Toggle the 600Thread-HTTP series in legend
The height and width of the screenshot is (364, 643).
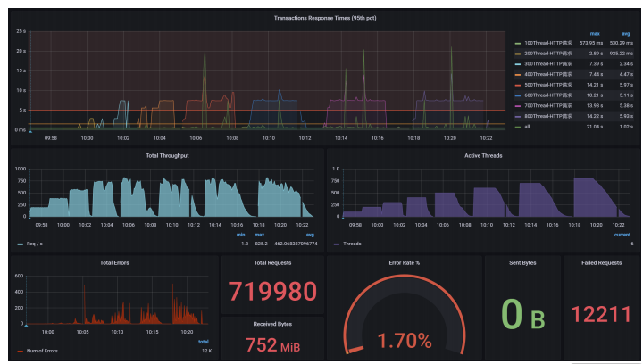pyautogui.click(x=547, y=95)
